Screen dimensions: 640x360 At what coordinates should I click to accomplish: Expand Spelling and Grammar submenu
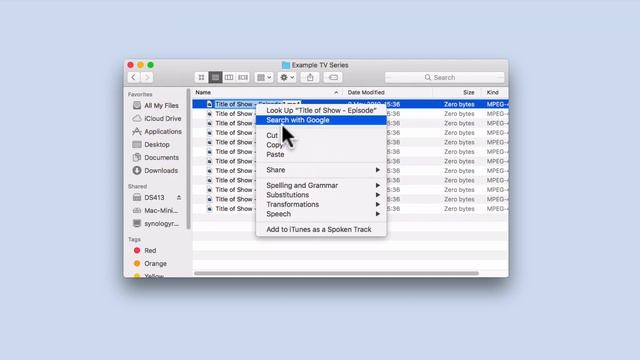tap(321, 185)
